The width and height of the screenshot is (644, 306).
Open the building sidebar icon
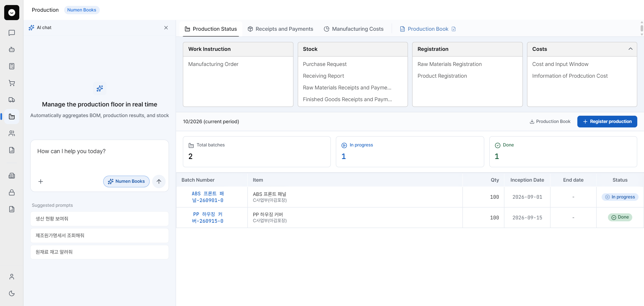12,176
